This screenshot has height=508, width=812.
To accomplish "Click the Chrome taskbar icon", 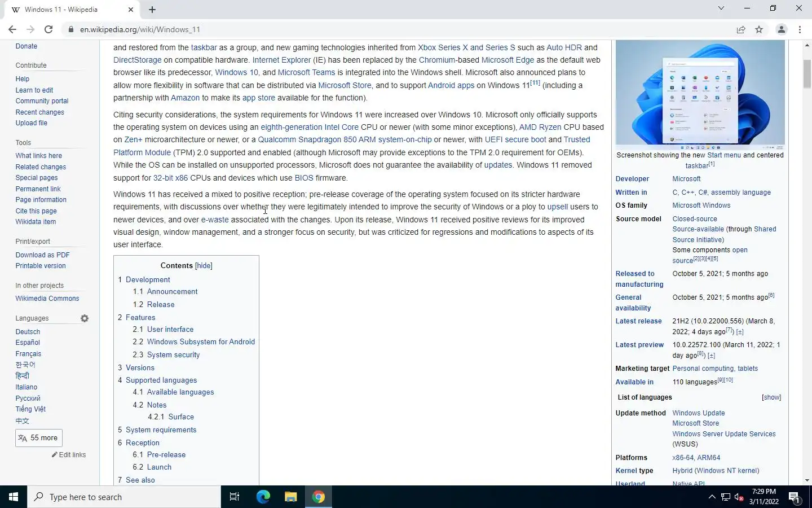I will coord(319,497).
